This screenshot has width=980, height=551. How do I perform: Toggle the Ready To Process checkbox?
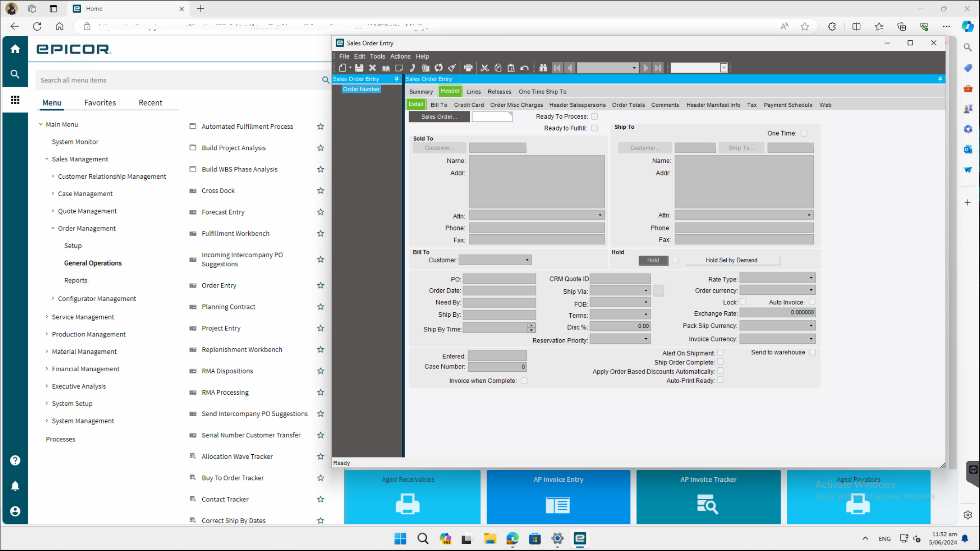coord(595,116)
